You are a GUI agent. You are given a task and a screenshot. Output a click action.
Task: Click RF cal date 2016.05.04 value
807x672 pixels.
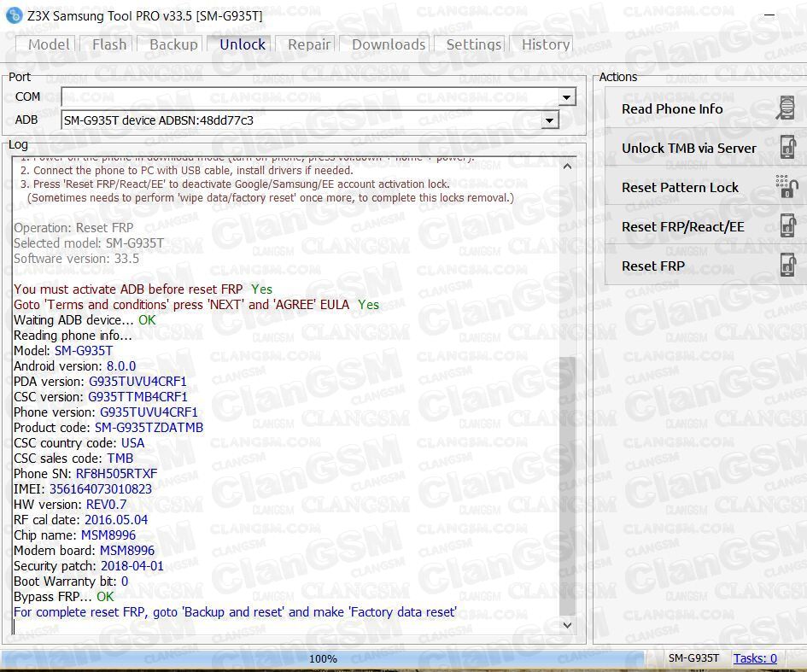click(x=116, y=520)
